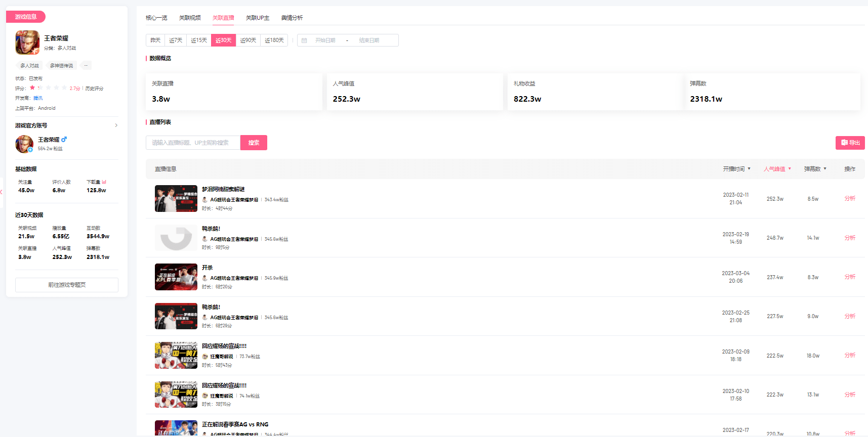Click the 礼物收益 822.3w overview card
This screenshot has width=868, height=437.
pos(595,92)
